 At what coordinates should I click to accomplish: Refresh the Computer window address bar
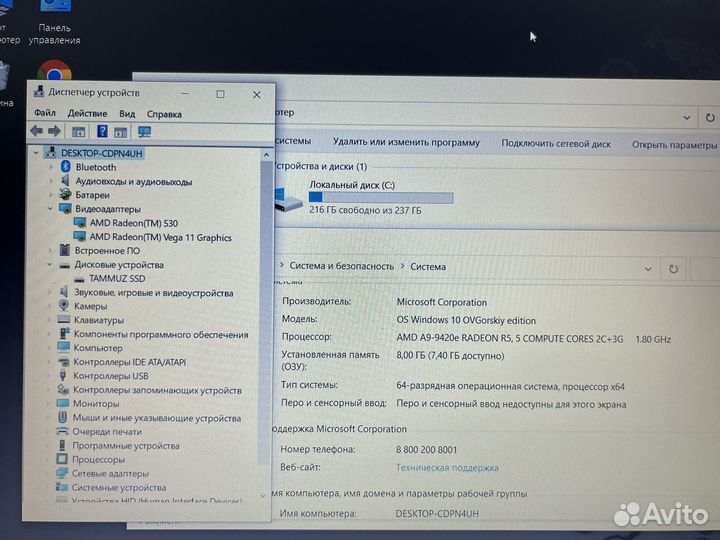click(x=710, y=118)
